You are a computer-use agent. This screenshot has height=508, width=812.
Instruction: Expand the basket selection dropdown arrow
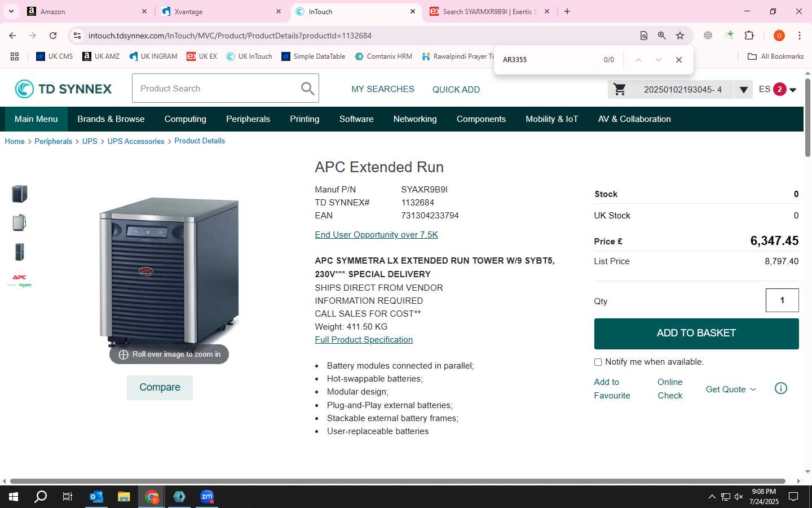743,89
